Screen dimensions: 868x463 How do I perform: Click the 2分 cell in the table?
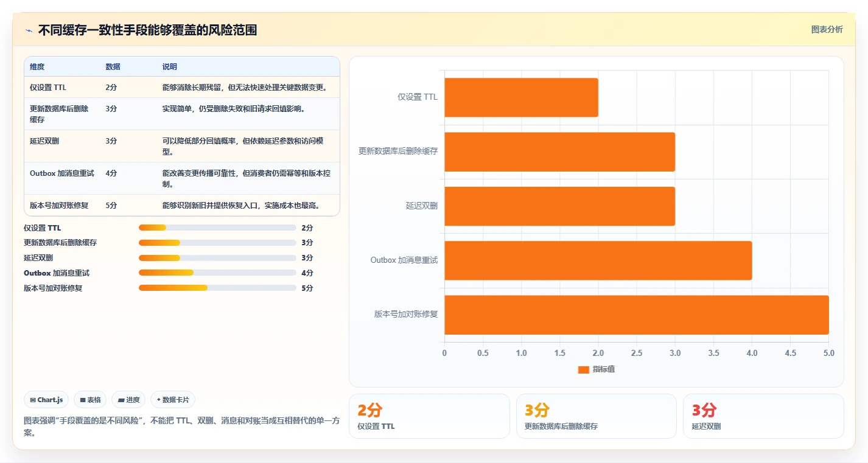tap(111, 87)
